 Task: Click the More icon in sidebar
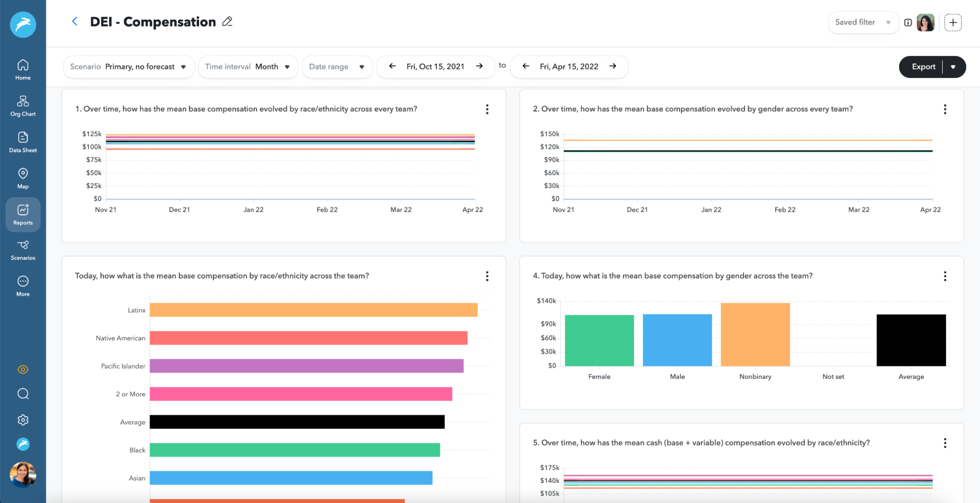(x=23, y=284)
